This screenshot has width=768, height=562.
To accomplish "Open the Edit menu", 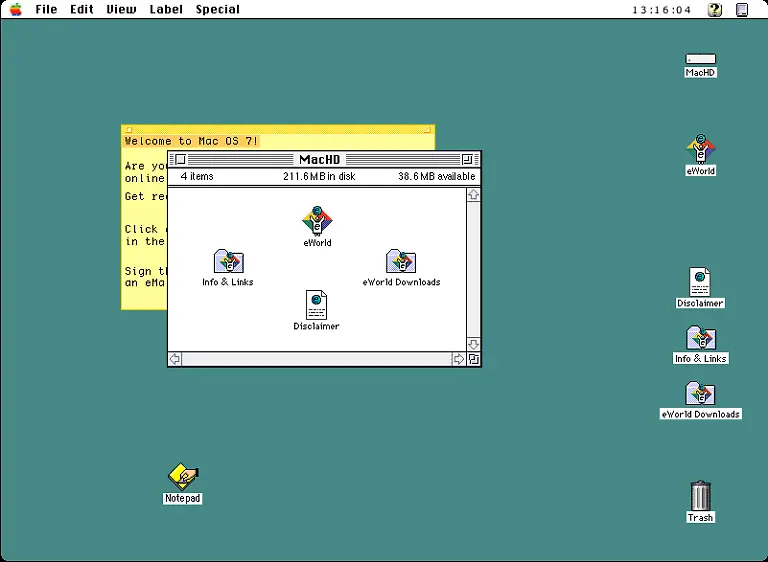I will point(82,9).
